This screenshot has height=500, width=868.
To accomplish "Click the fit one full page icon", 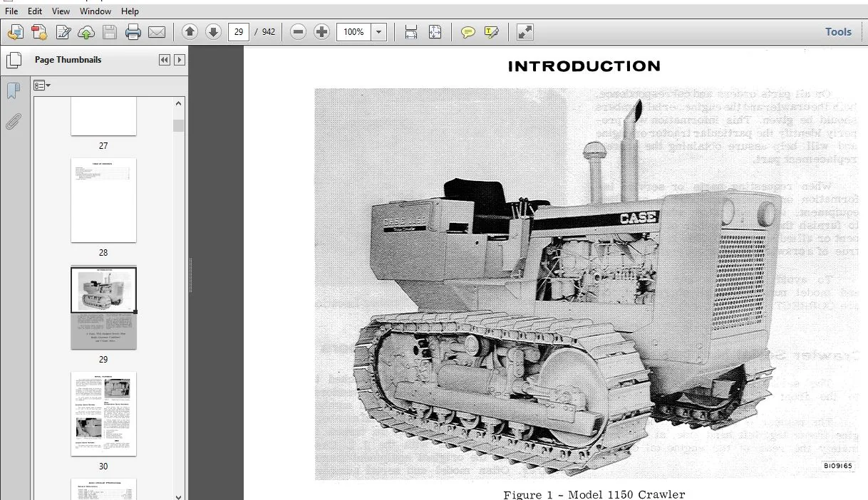I will pyautogui.click(x=435, y=32).
